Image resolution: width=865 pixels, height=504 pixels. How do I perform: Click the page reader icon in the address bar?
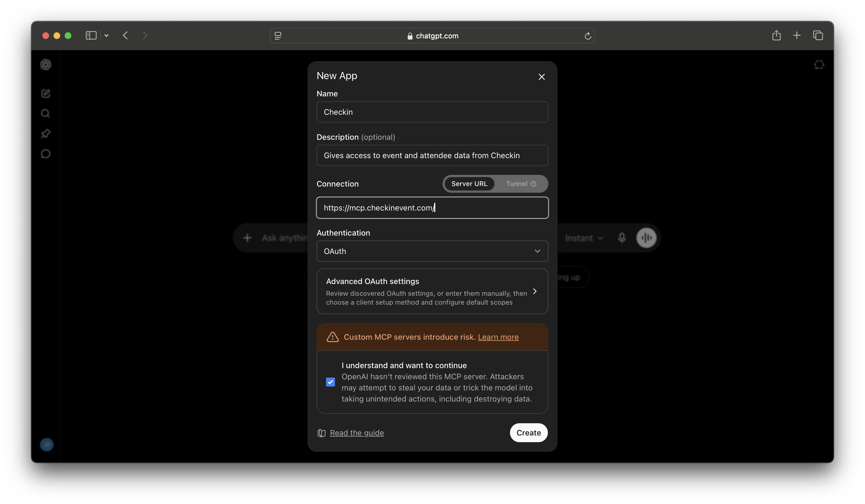tap(278, 36)
